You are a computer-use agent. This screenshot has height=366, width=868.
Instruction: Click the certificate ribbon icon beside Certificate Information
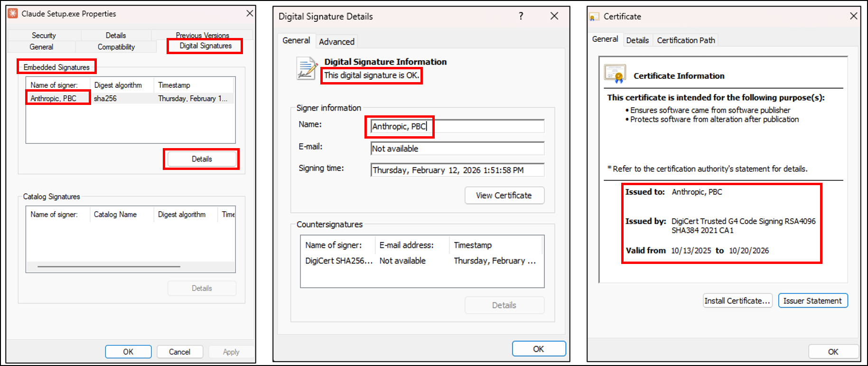615,74
